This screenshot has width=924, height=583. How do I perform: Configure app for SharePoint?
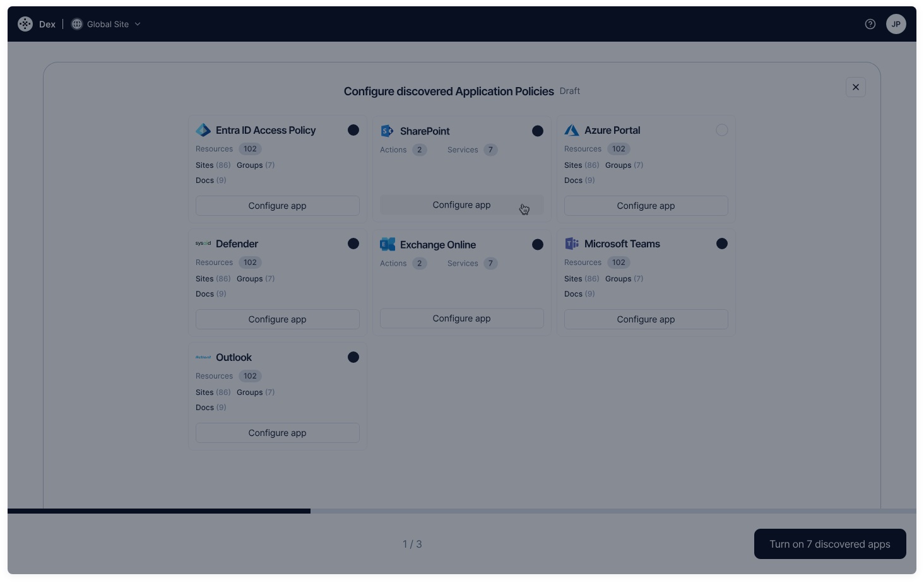462,205
